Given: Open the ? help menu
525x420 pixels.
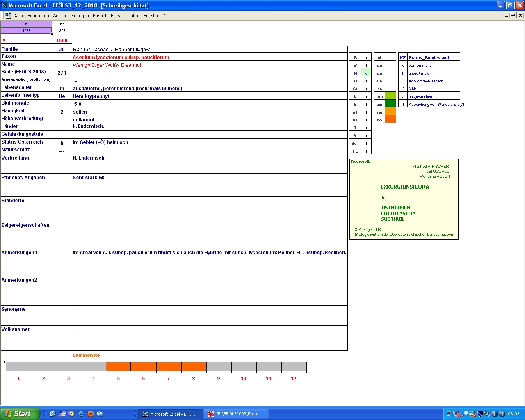Looking at the screenshot, I should coord(164,16).
